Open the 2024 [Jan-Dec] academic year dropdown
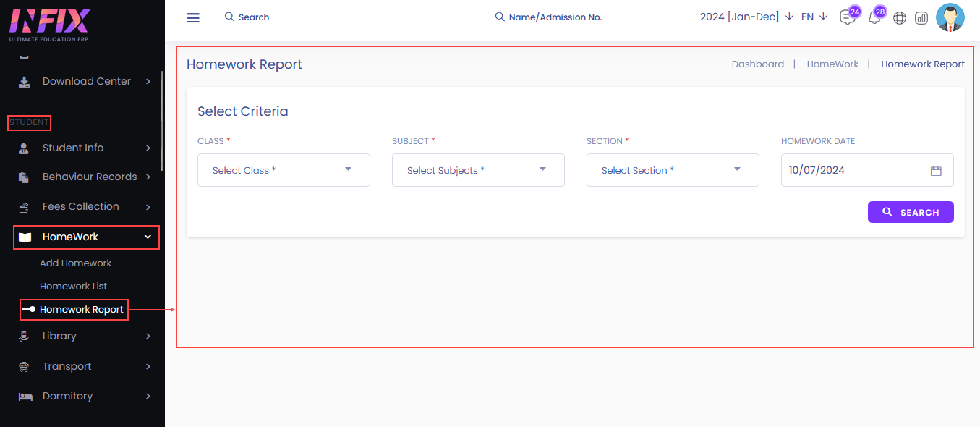Screen dimensions: 980x427 746,17
